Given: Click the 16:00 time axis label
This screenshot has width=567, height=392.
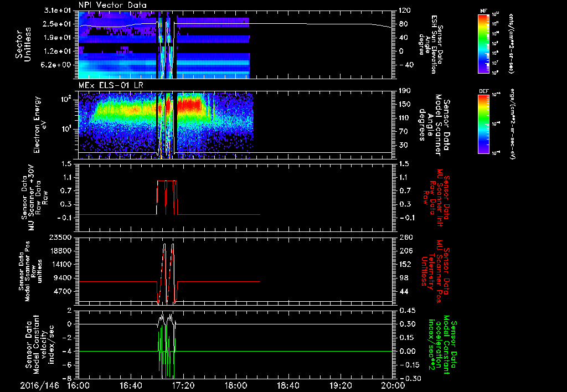Looking at the screenshot, I should click(x=79, y=385).
